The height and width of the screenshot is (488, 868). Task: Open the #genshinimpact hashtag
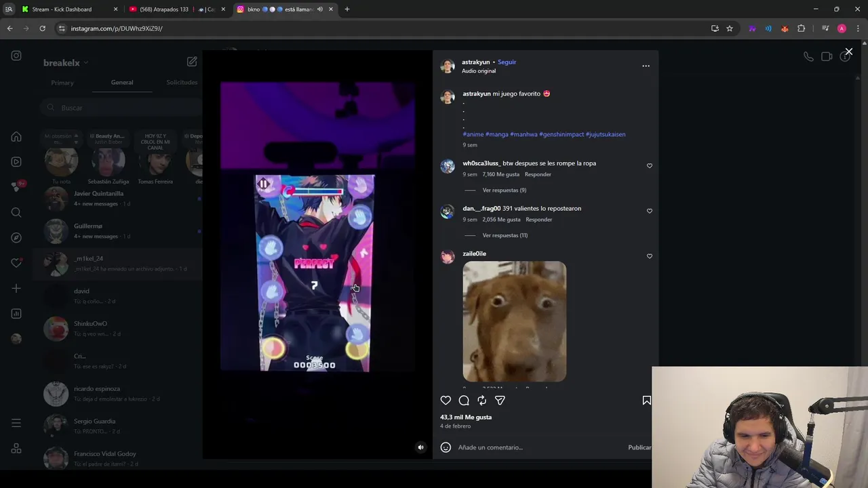pos(561,134)
